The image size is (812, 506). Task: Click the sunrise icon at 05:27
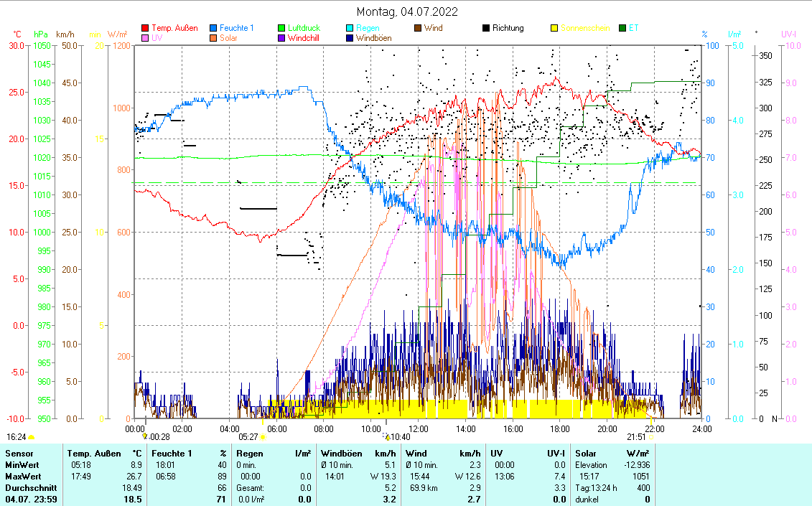(263, 436)
